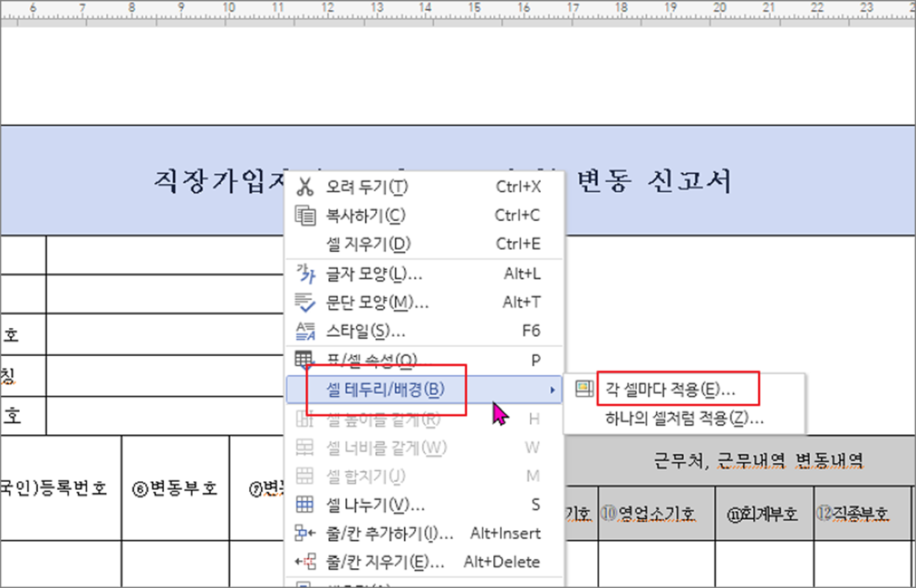Click the Delete Row/Column (줄/칸 지우기) icon

pos(304,562)
